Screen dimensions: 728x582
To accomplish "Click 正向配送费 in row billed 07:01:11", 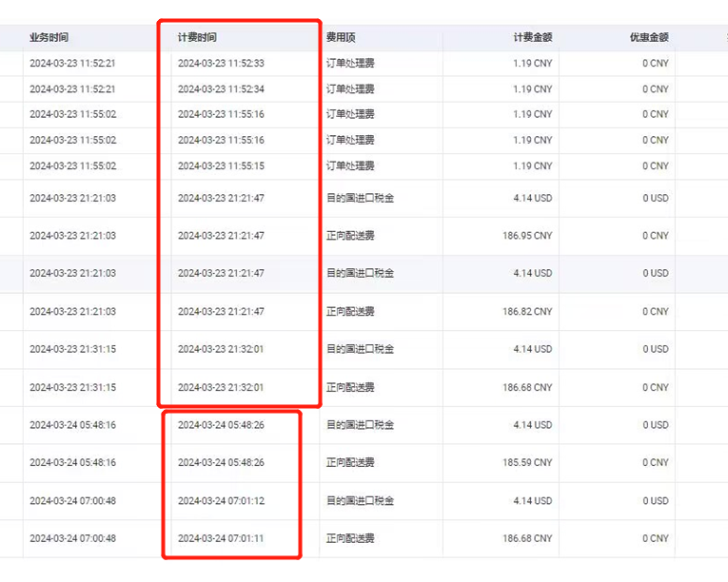I will 350,539.
